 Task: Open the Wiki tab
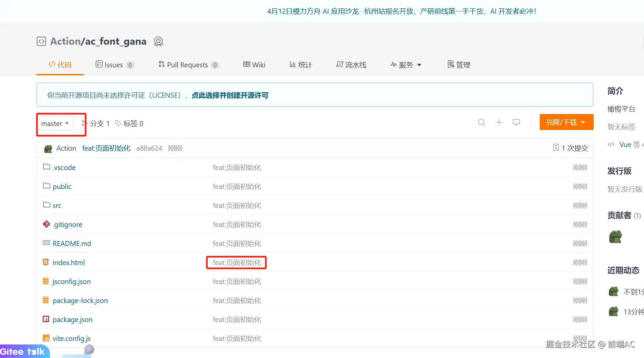pos(254,65)
